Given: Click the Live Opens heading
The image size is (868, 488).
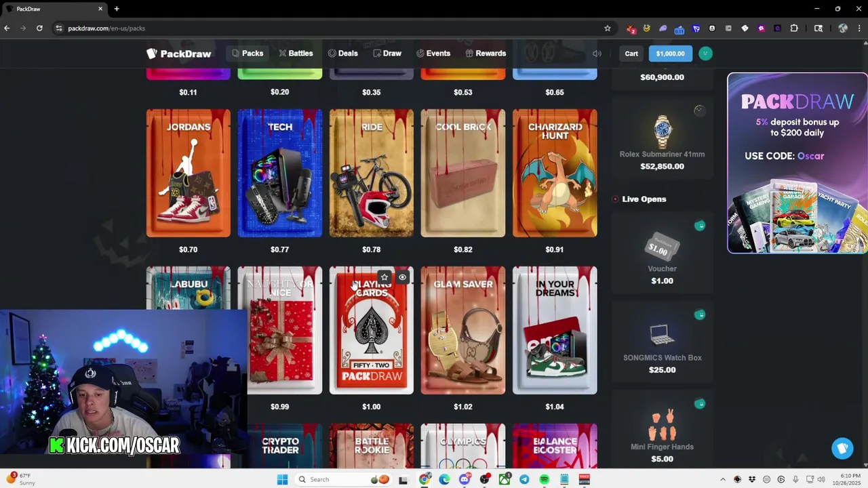Looking at the screenshot, I should tap(644, 199).
